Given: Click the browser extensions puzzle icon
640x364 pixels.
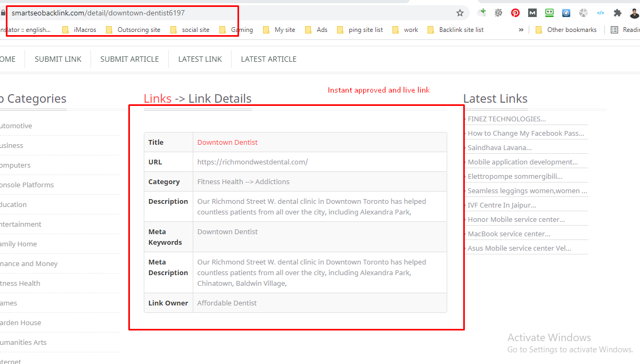Looking at the screenshot, I should (x=617, y=12).
